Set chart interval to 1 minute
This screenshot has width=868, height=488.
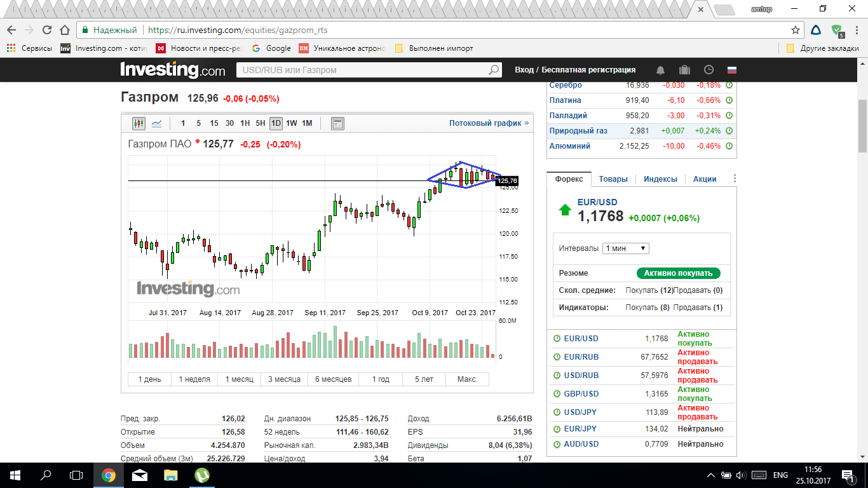(183, 123)
